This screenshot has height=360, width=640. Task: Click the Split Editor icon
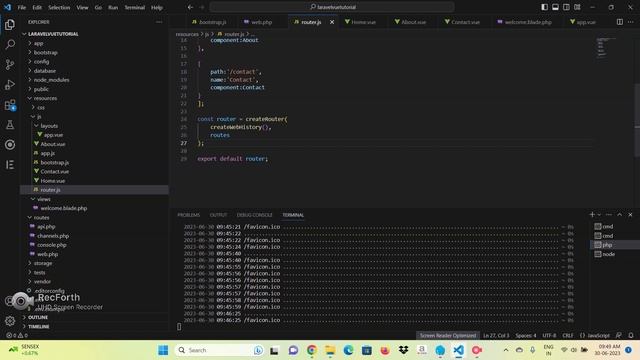[620, 22]
